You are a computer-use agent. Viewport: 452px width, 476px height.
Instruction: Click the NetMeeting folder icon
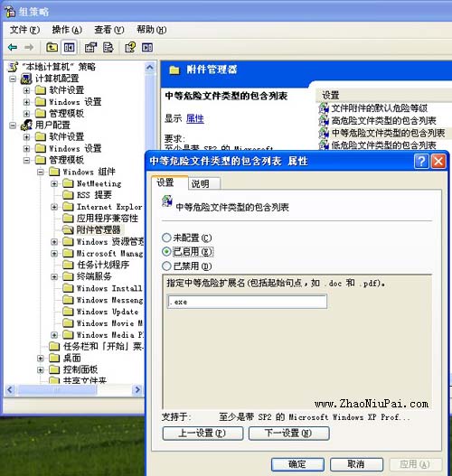(68, 183)
